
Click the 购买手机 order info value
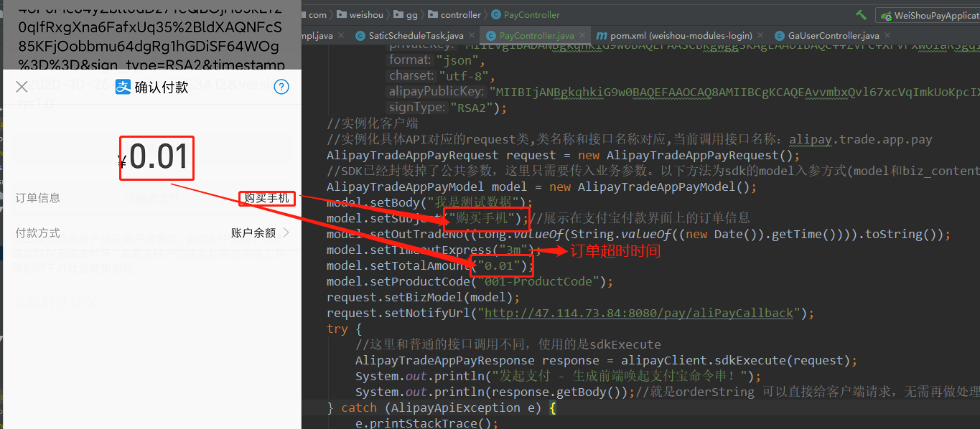(266, 198)
